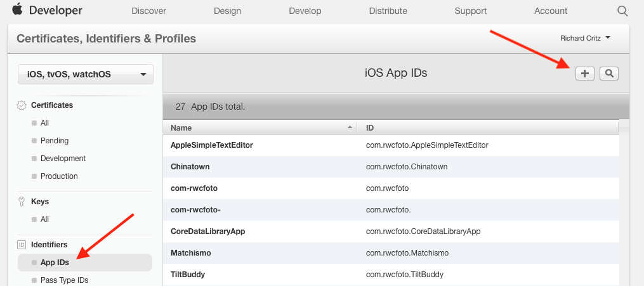
Task: Sort the list by Name column
Action: (260, 127)
